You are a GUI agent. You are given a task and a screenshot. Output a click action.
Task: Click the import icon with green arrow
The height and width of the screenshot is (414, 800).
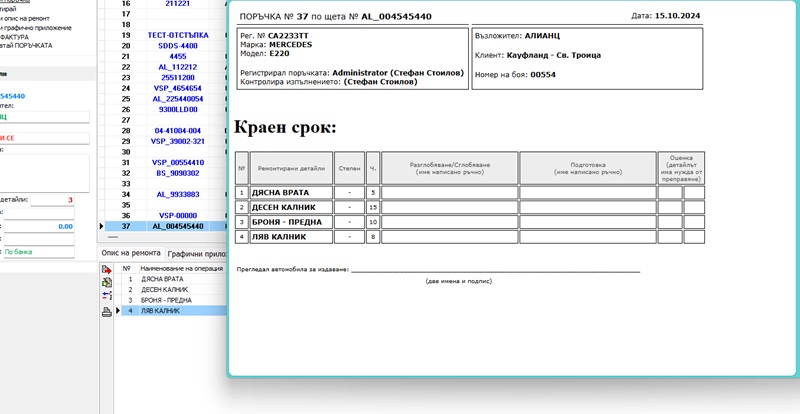click(107, 282)
